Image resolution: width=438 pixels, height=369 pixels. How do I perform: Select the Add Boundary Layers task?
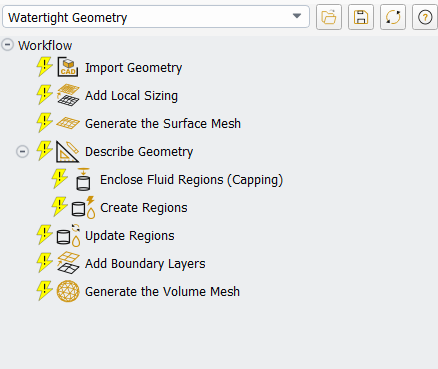[145, 264]
